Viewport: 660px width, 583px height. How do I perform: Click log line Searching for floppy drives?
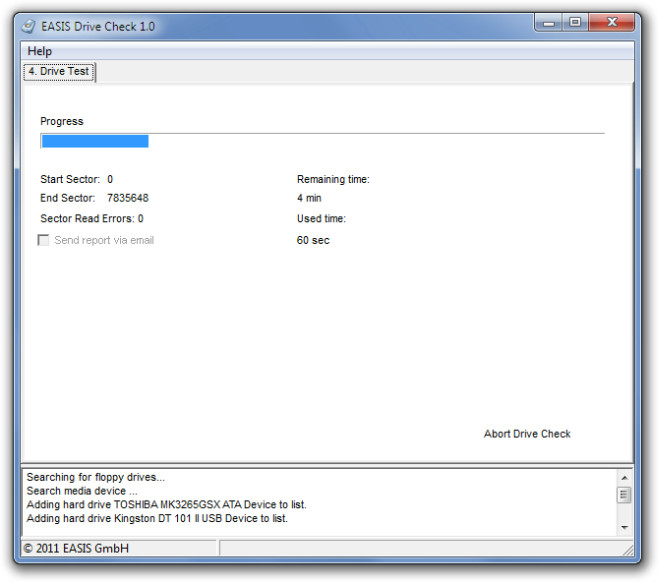click(96, 477)
